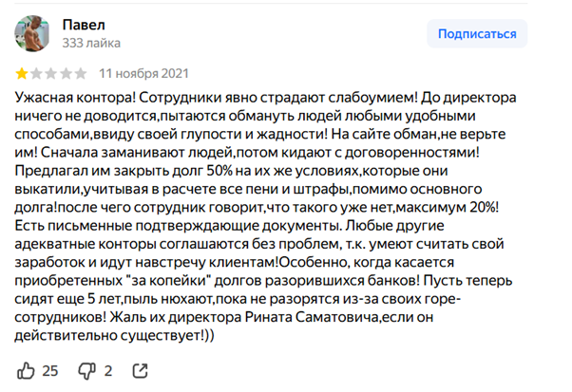Click the like count number 25
This screenshot has width=572, height=392.
coord(50,370)
